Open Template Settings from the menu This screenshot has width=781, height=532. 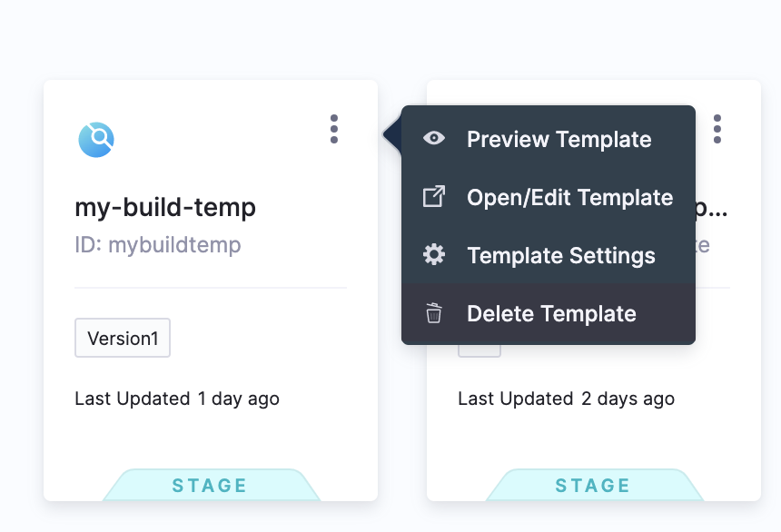click(x=560, y=256)
